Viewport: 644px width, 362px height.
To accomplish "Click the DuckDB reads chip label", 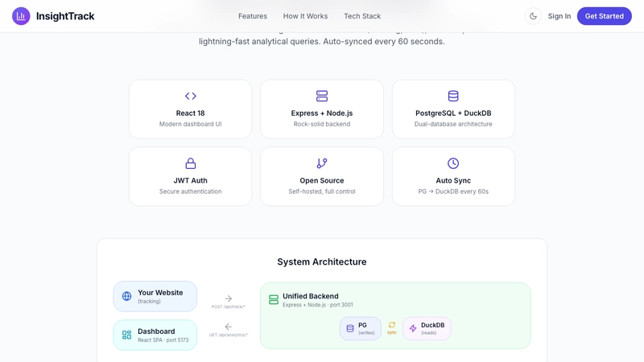I will click(432, 325).
